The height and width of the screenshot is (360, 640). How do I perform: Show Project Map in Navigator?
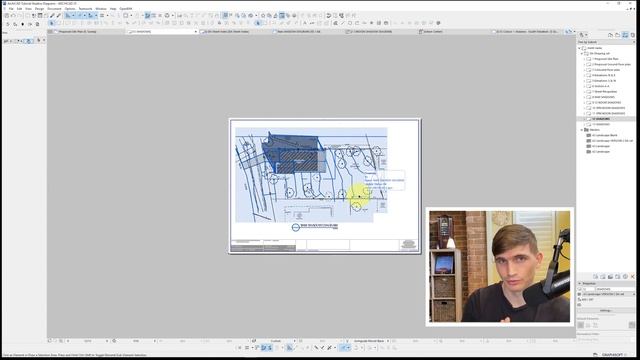(x=611, y=35)
